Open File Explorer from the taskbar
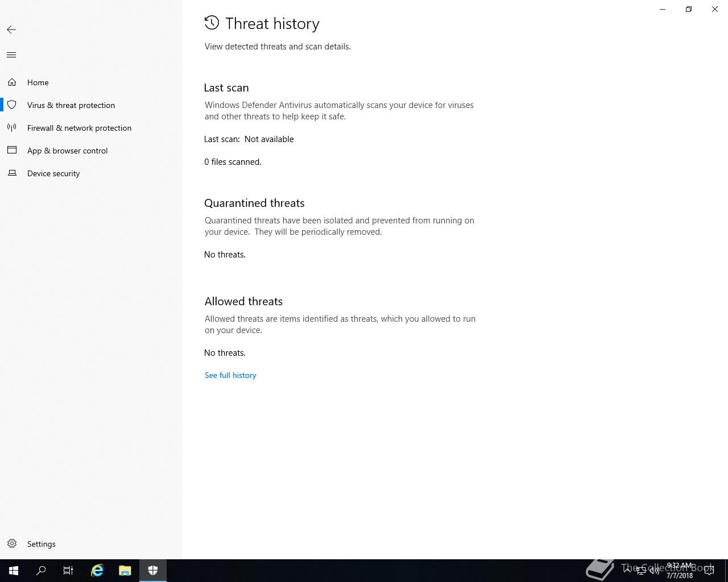Image resolution: width=728 pixels, height=582 pixels. coord(125,571)
